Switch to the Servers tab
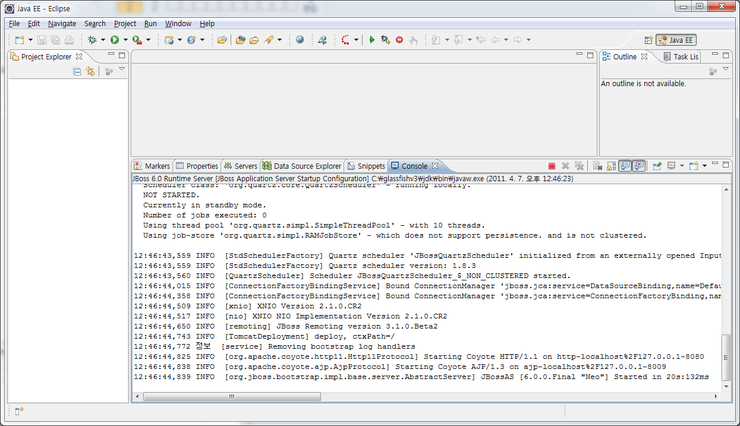The height and width of the screenshot is (426, 740). [x=241, y=166]
